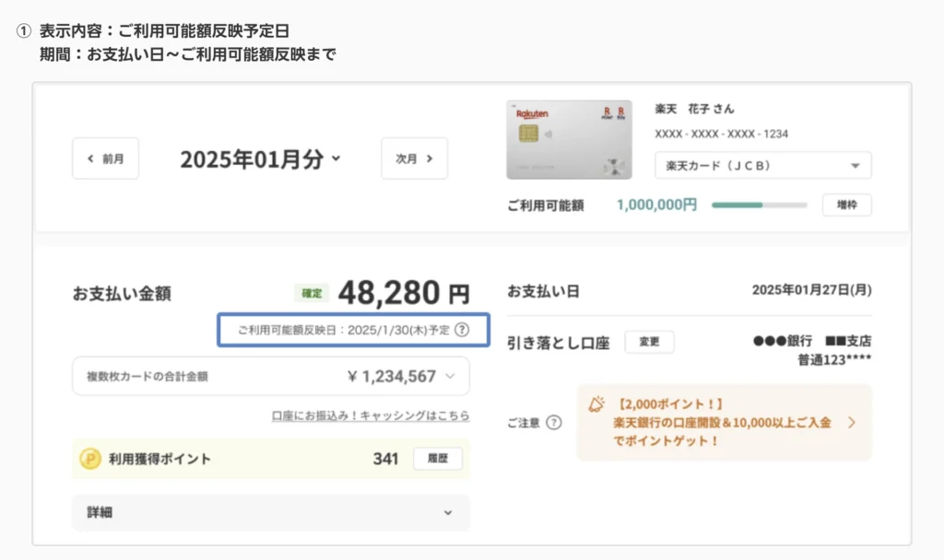Open the 楽天カード（JCB） card dropdown
Image resolution: width=944 pixels, height=560 pixels.
762,166
